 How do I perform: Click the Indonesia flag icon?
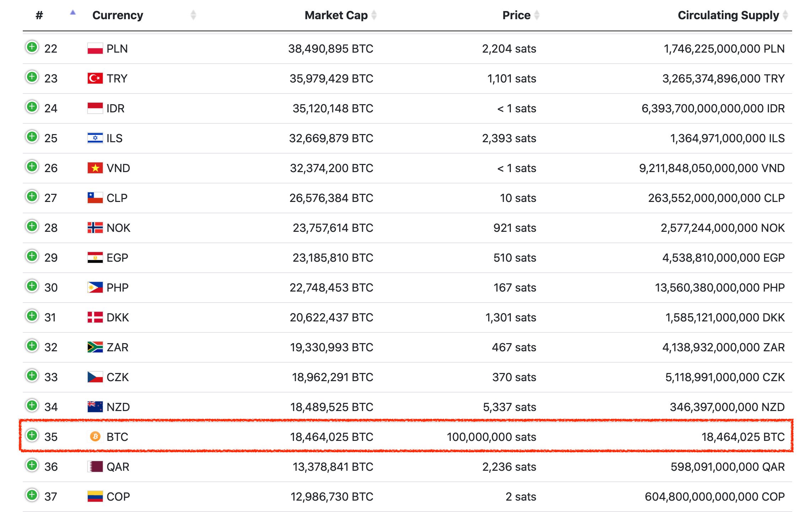(x=95, y=108)
